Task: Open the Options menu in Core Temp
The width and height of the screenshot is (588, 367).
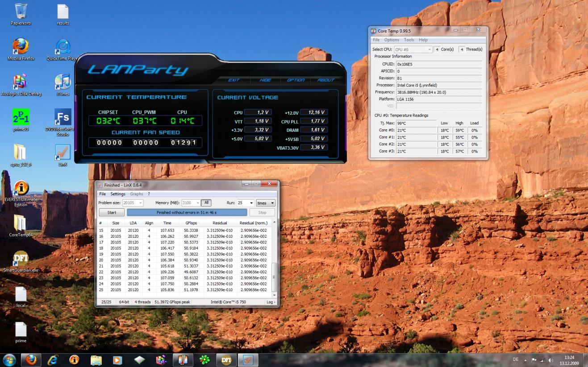Action: [392, 40]
